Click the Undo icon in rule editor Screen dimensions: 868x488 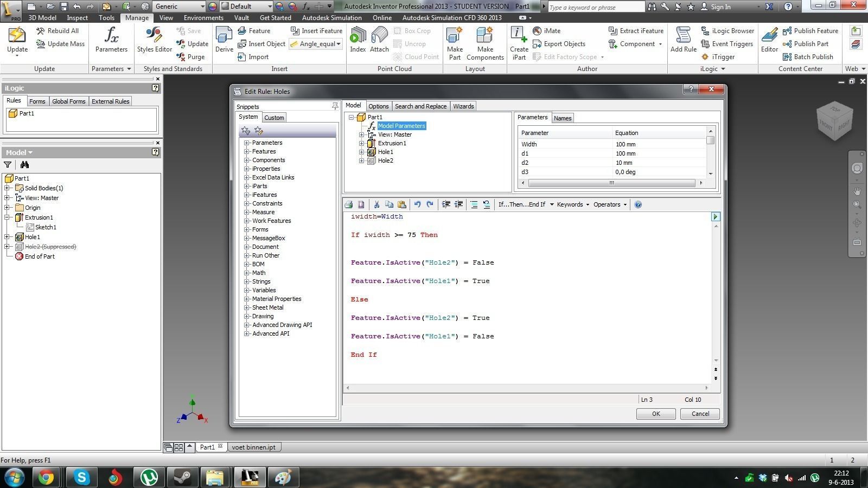coord(417,204)
